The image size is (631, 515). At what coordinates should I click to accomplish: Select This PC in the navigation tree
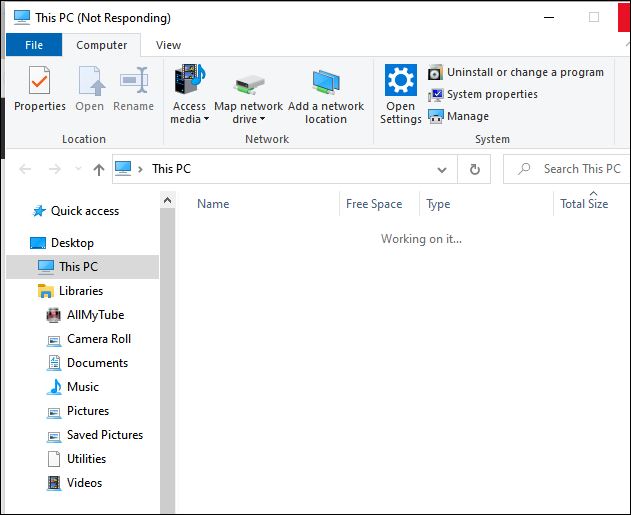click(82, 267)
